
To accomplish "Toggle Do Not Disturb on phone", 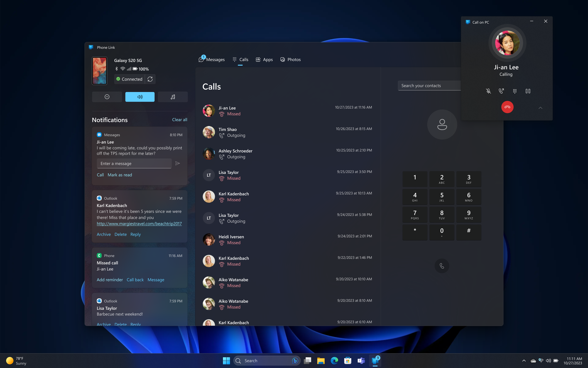I will 107,97.
